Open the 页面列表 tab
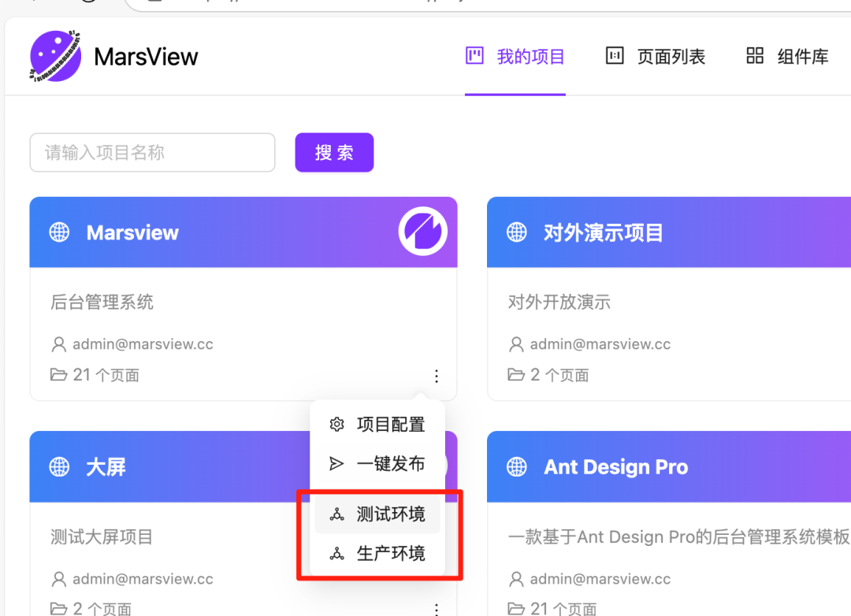Image resolution: width=851 pixels, height=616 pixels. click(x=656, y=57)
